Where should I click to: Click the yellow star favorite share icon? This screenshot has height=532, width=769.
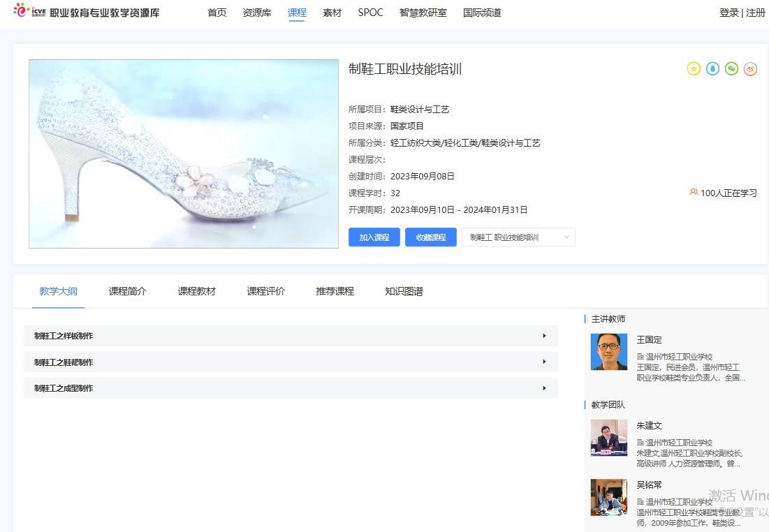point(694,68)
